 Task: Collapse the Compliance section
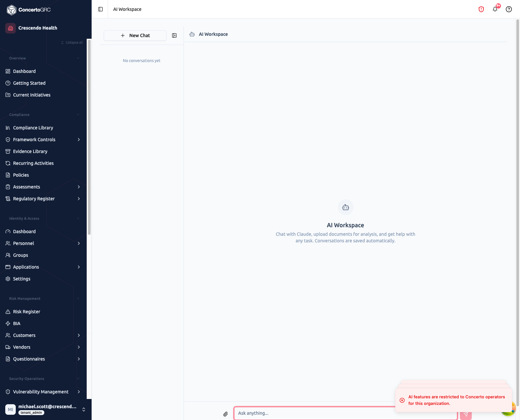click(x=78, y=115)
